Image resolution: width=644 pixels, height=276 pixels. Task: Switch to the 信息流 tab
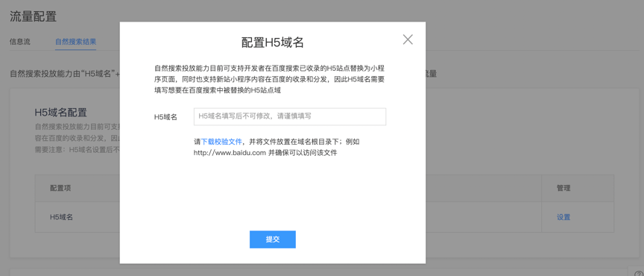[x=19, y=42]
